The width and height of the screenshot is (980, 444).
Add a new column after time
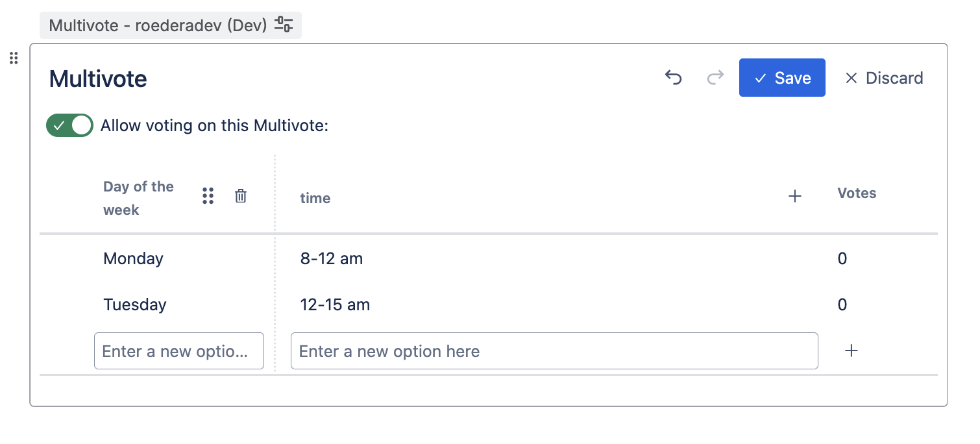pos(794,196)
